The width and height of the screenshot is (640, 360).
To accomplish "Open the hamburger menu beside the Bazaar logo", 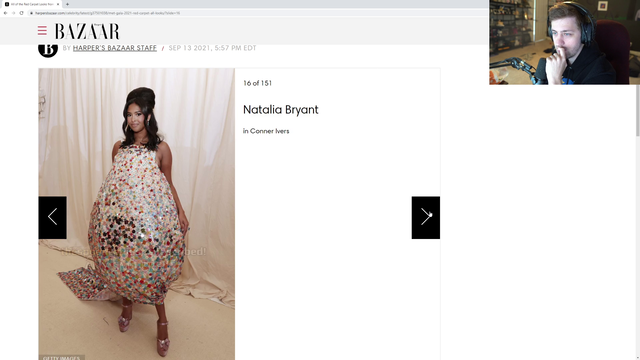I will click(42, 31).
